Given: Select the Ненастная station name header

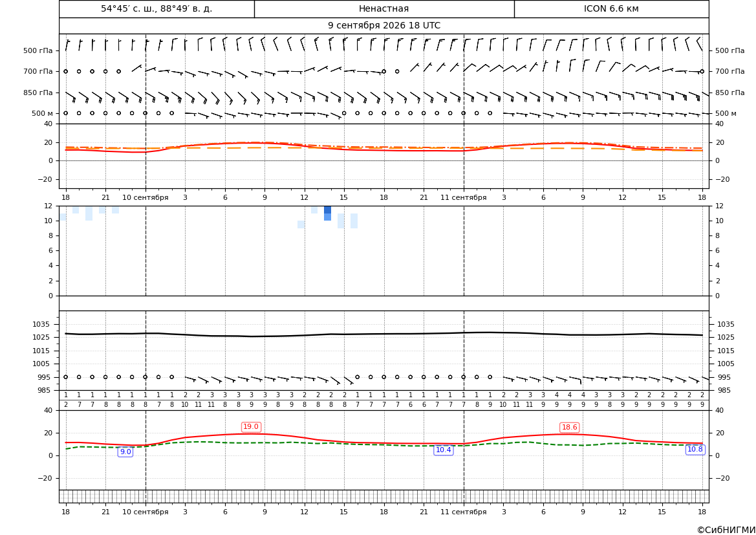Looking at the screenshot, I should click(383, 8).
